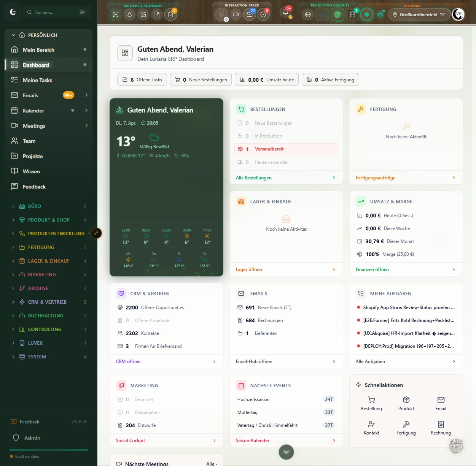The height and width of the screenshot is (466, 476).
Task: Open the Alle Bestellungen link
Action: coord(254,178)
